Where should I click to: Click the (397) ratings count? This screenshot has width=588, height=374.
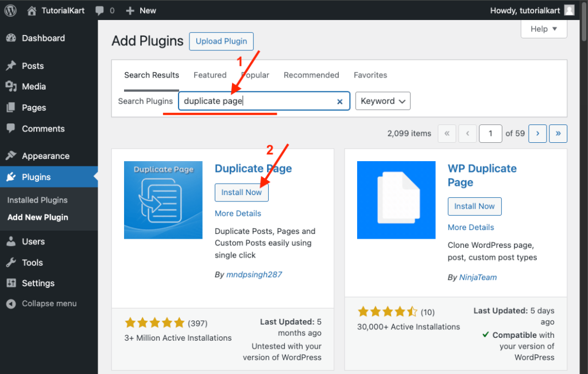point(198,323)
